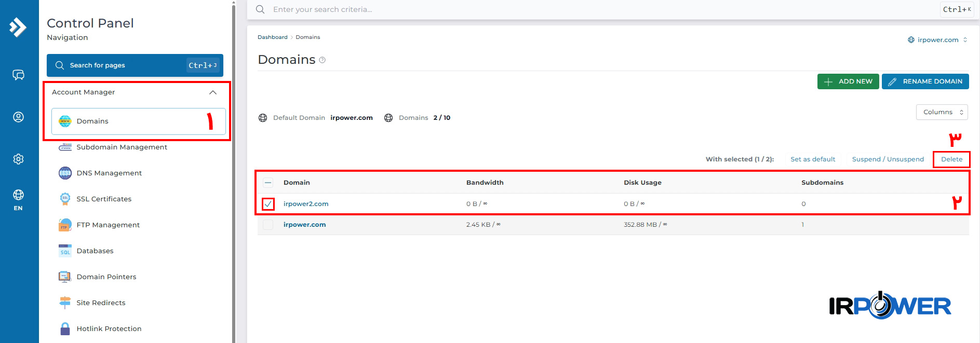Open the Domains menu item

click(139, 121)
